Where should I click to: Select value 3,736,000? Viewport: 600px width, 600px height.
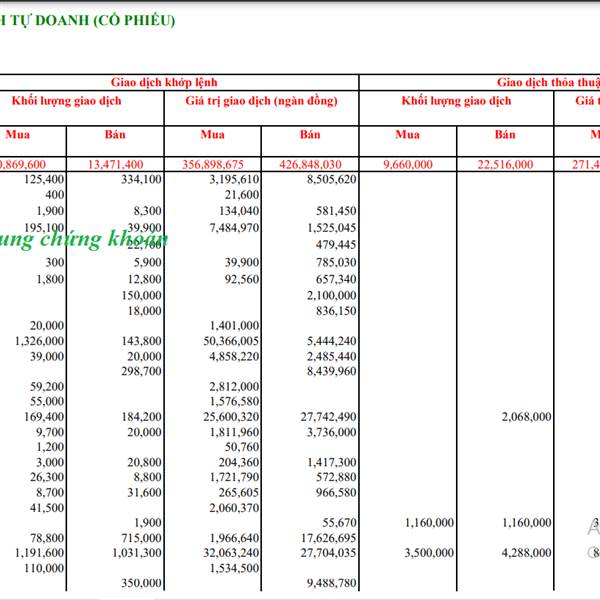332,432
